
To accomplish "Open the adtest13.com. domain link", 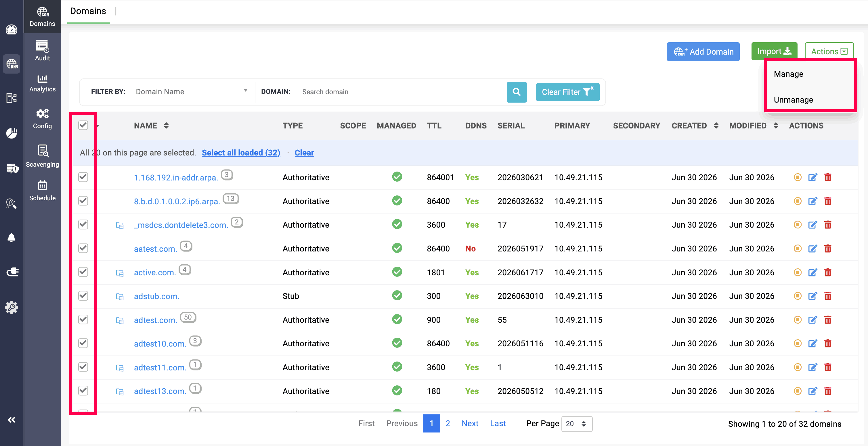I will tap(160, 391).
